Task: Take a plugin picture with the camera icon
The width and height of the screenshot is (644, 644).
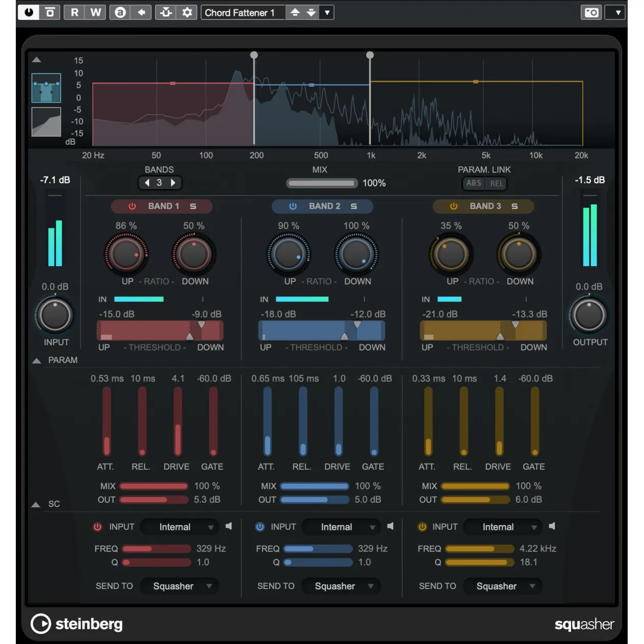Action: click(591, 12)
